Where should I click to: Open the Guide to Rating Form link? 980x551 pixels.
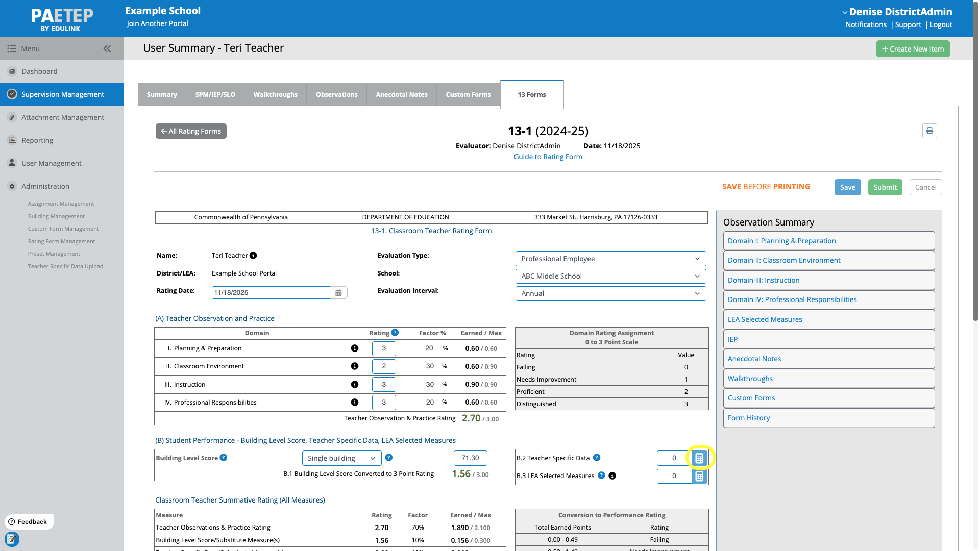click(548, 157)
